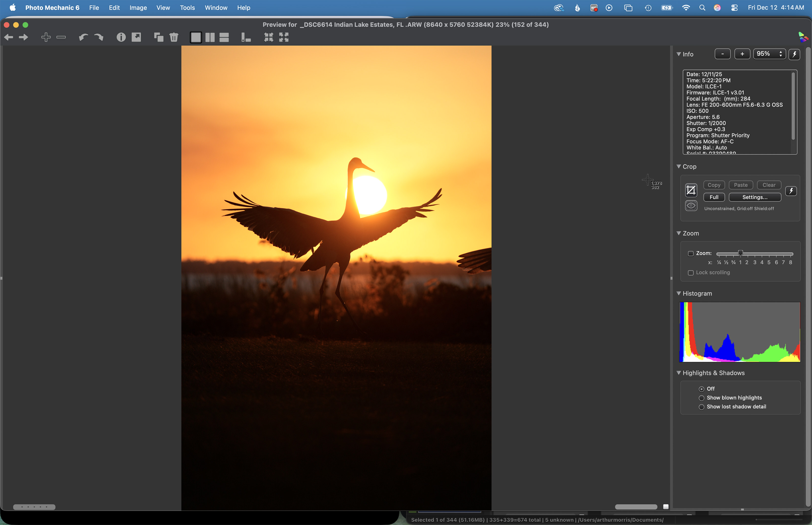Click the crop Settings... button
This screenshot has width=812, height=525.
click(755, 197)
